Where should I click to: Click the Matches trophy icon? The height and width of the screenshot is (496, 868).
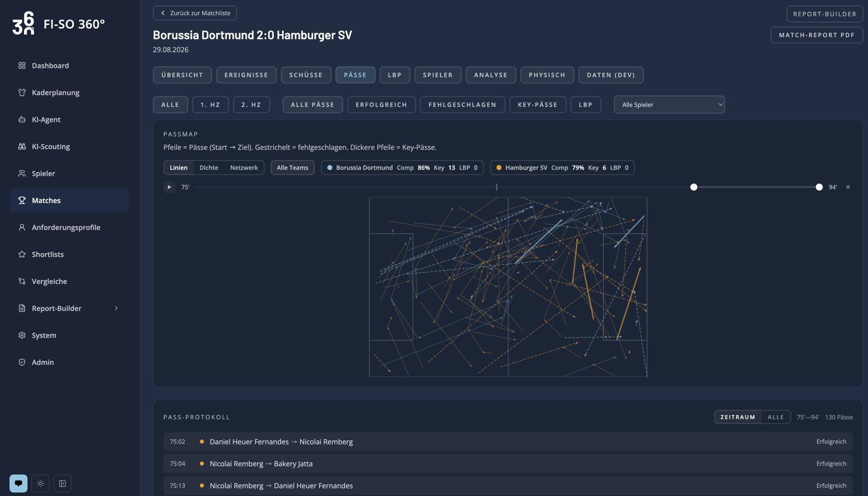click(22, 200)
